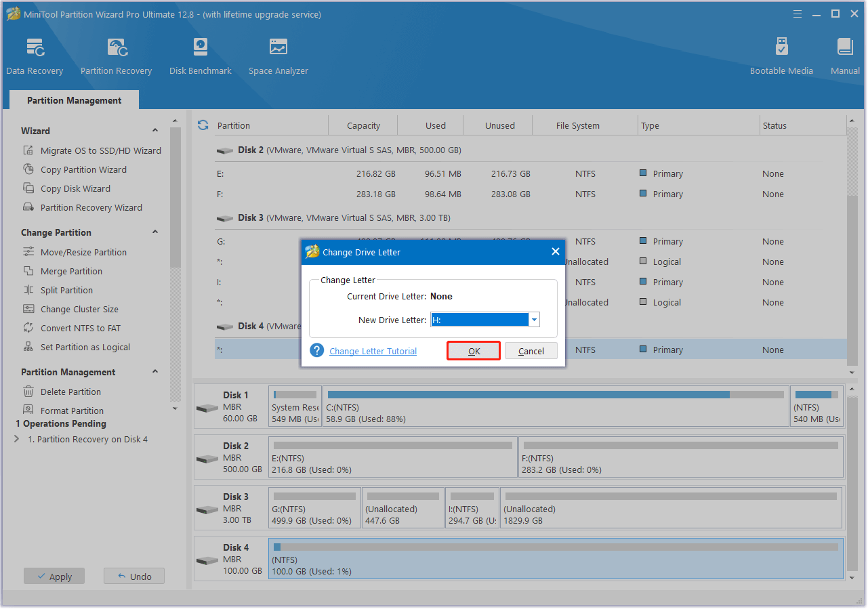Select the F: partition row in list
This screenshot has width=868, height=609.
[531, 194]
